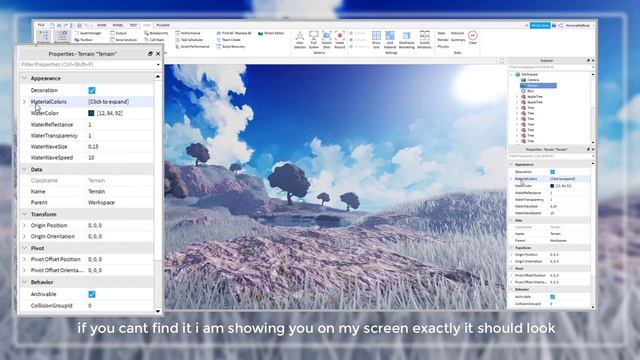Click the WaterWaveSize value 0.15
This screenshot has height=360, width=640.
coord(93,147)
